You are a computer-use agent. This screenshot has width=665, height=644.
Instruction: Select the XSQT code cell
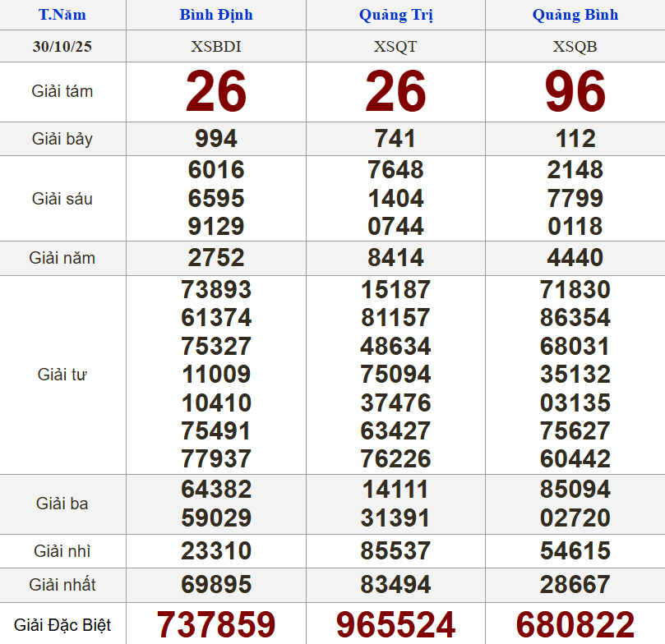[x=395, y=47]
